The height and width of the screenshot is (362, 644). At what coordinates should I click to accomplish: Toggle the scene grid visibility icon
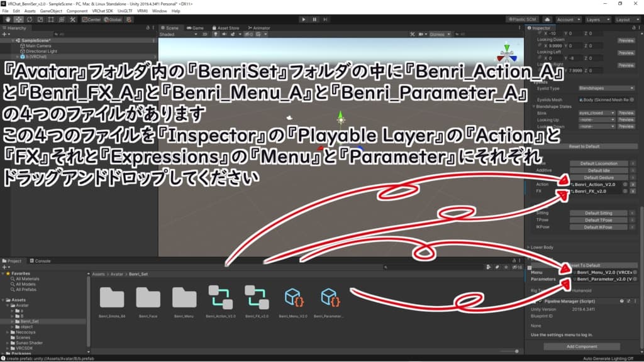click(x=258, y=34)
